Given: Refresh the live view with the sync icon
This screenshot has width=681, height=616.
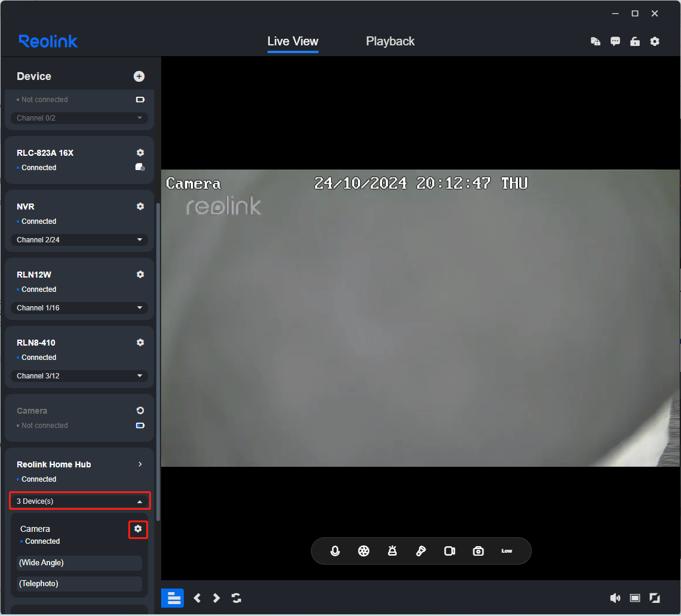Looking at the screenshot, I should pyautogui.click(x=236, y=598).
